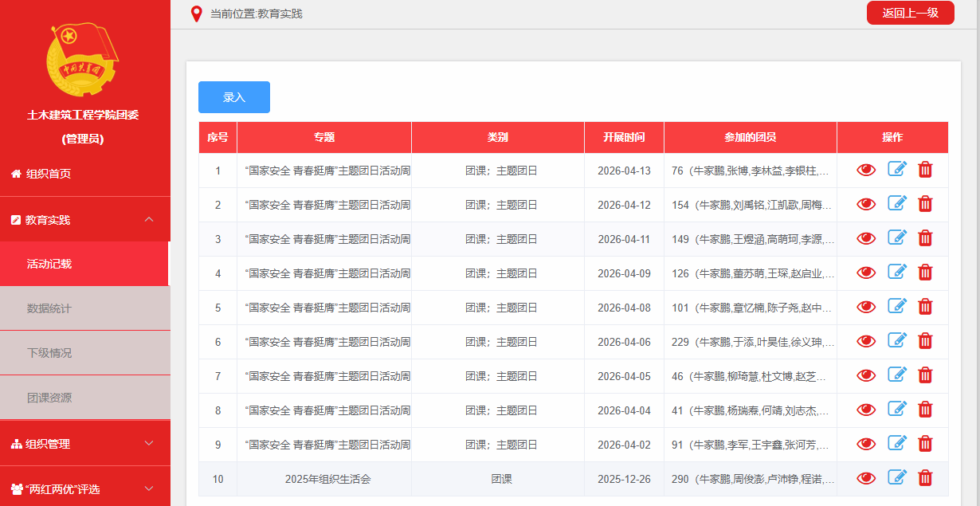Edit the 2026-04-12 activity record
This screenshot has width=980, height=506.
[897, 204]
